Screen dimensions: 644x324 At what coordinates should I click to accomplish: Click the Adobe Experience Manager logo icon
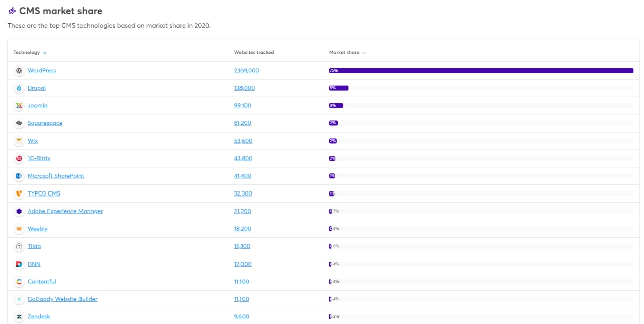click(x=19, y=212)
